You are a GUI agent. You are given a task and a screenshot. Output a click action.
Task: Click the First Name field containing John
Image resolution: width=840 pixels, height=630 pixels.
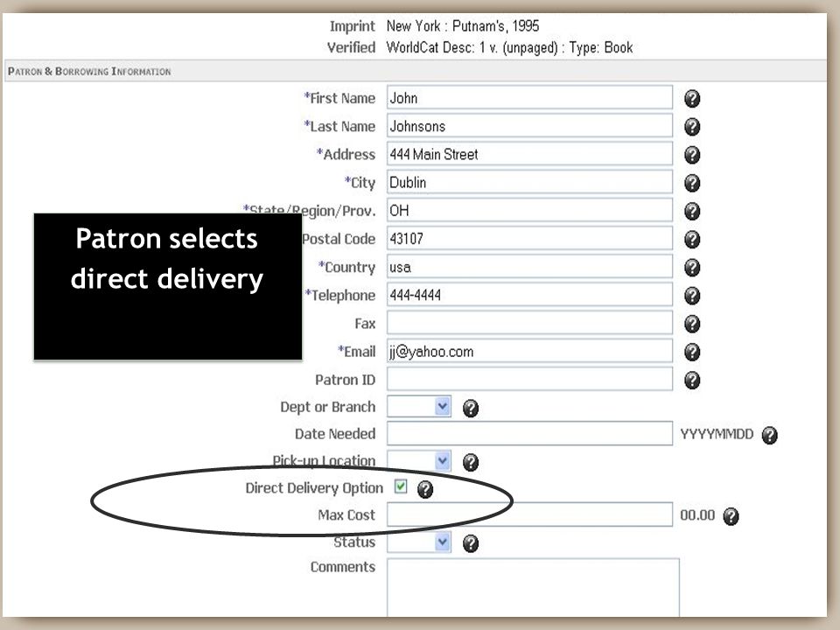click(530, 97)
